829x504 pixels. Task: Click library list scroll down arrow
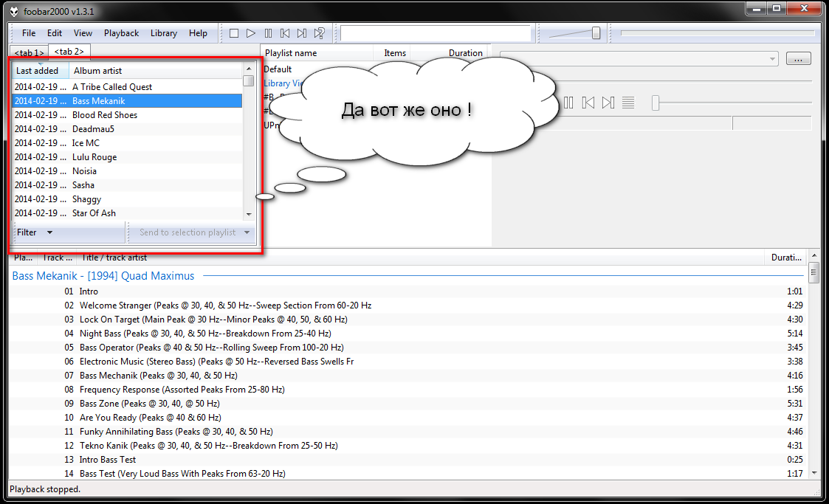(249, 215)
